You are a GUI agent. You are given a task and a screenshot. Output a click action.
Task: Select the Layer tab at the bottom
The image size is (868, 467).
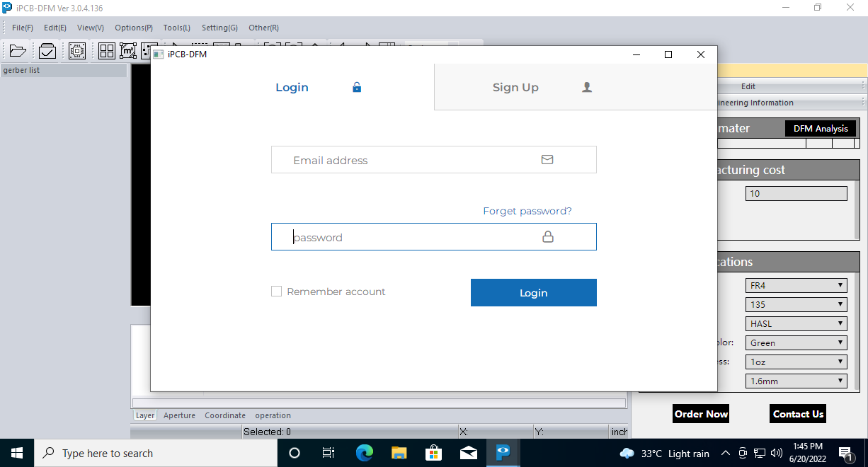(x=145, y=415)
